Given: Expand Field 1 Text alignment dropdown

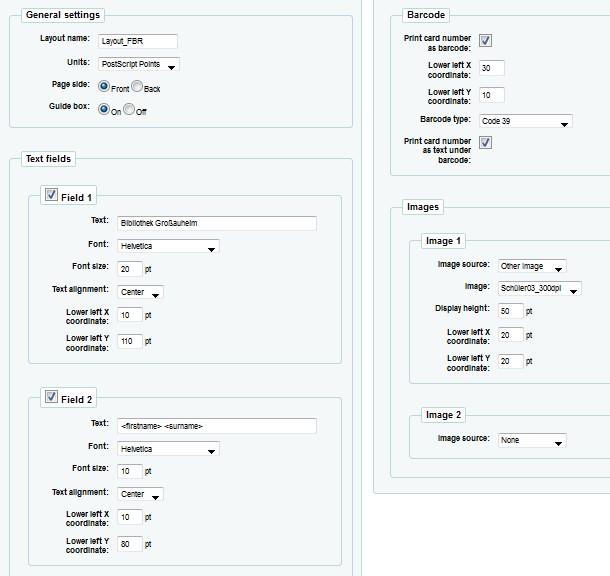Looking at the screenshot, I should click(140, 292).
